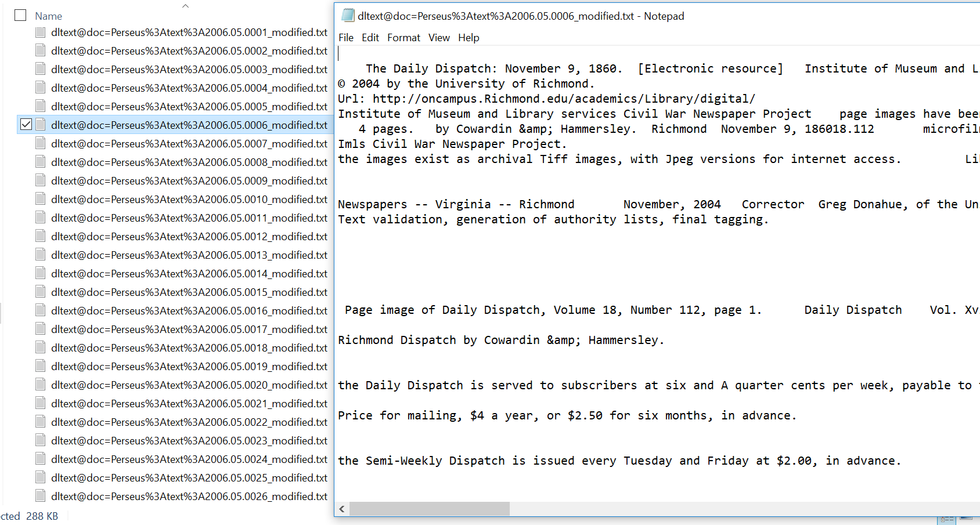Click the 'Imls Civil War Newspaper Project.' line
980x525 pixels.
click(x=452, y=144)
